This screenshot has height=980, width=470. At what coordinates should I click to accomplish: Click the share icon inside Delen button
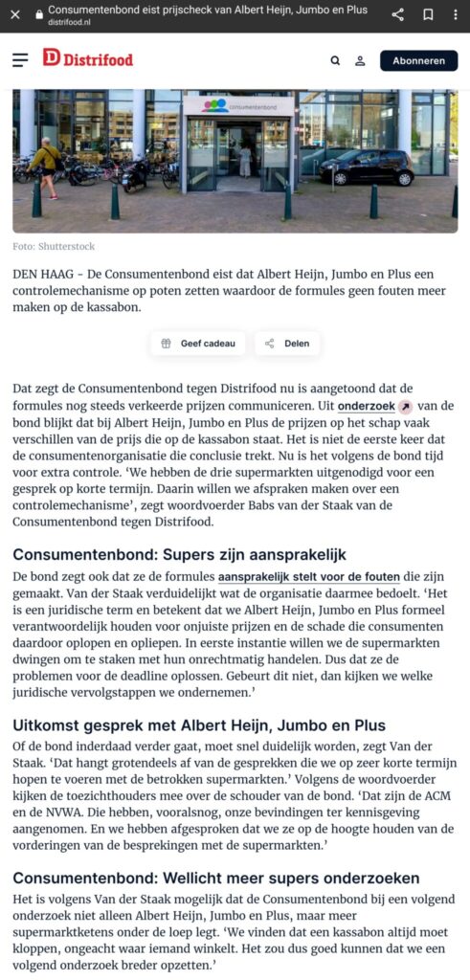[269, 344]
